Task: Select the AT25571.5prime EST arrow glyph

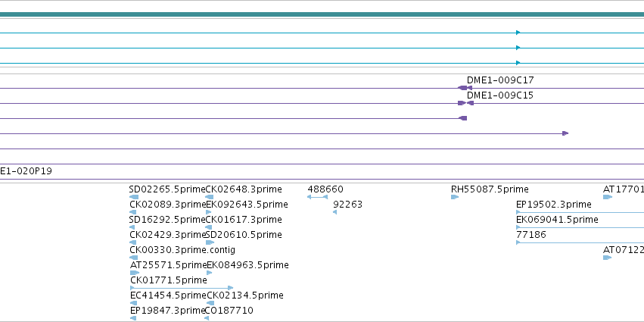Action: pyautogui.click(x=134, y=273)
